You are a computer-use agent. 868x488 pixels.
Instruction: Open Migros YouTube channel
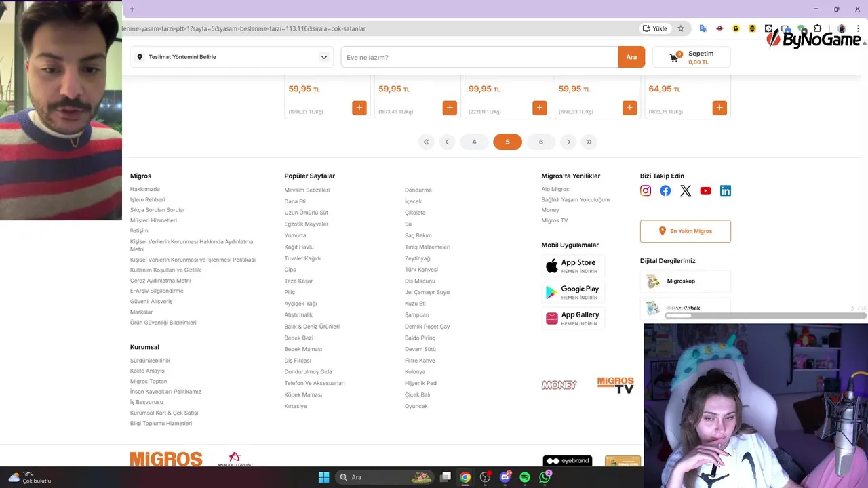click(705, 191)
